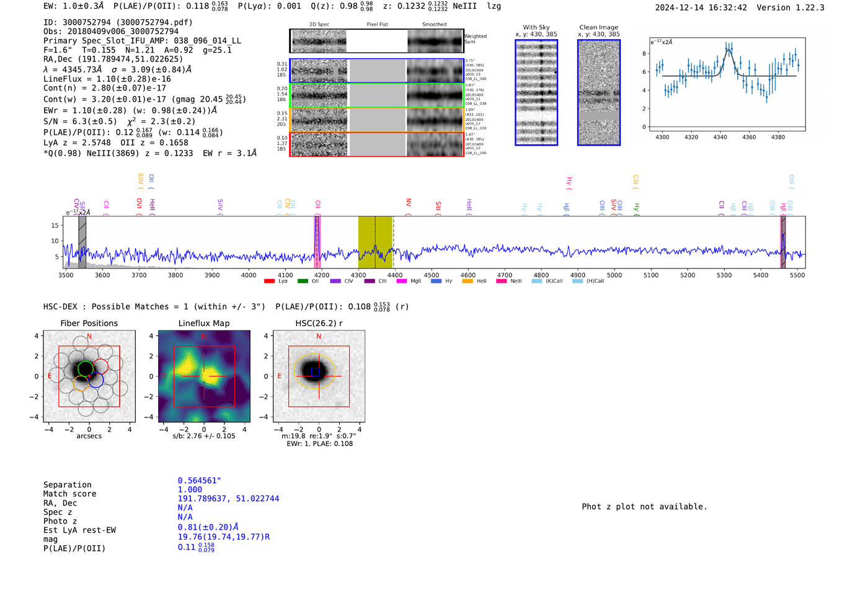Open the With Sky cutout image
This screenshot has height=591, width=868.
(x=536, y=92)
